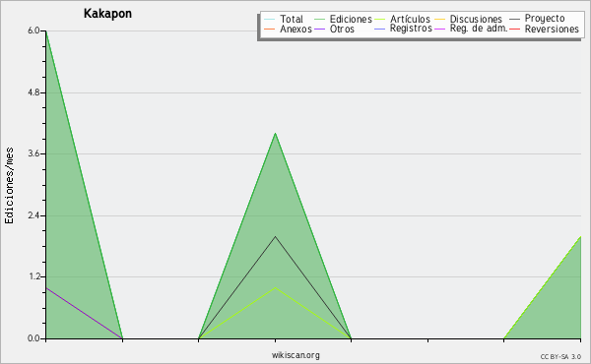Click the Kakapon chart title
This screenshot has width=591, height=364.
107,14
